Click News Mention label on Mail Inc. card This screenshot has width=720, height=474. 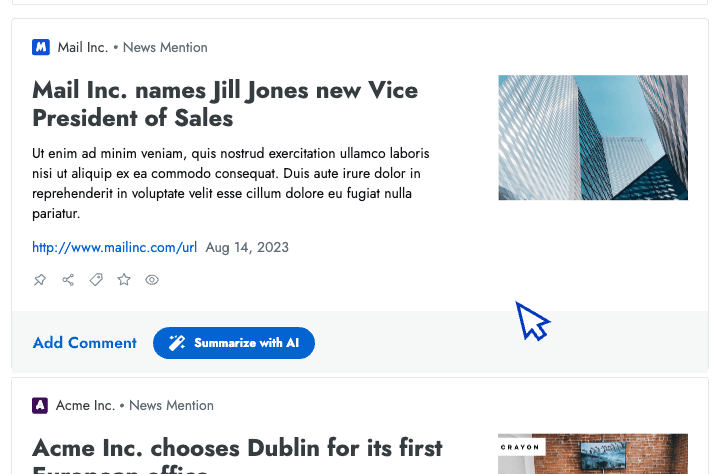click(x=165, y=47)
